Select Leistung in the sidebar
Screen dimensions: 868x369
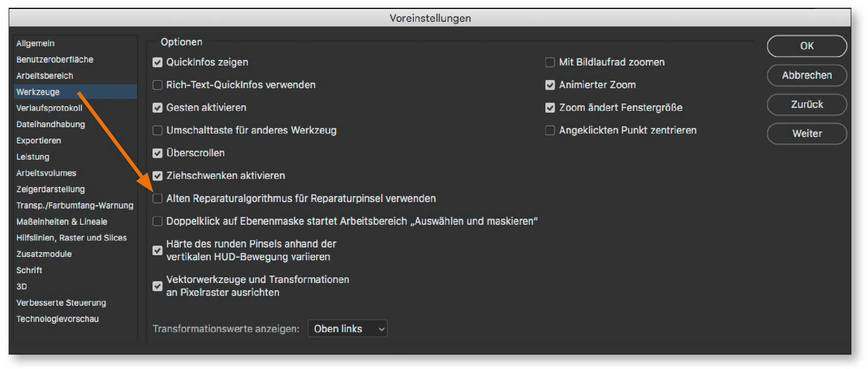(x=33, y=157)
